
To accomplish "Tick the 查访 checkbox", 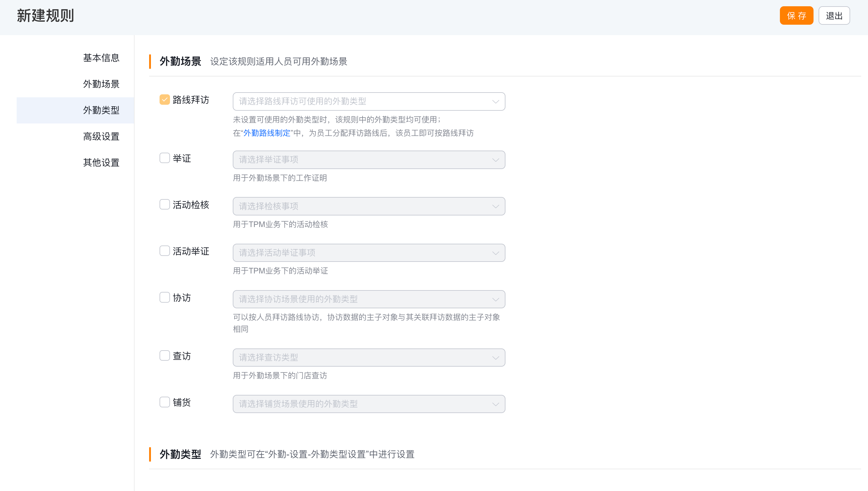I will (164, 356).
